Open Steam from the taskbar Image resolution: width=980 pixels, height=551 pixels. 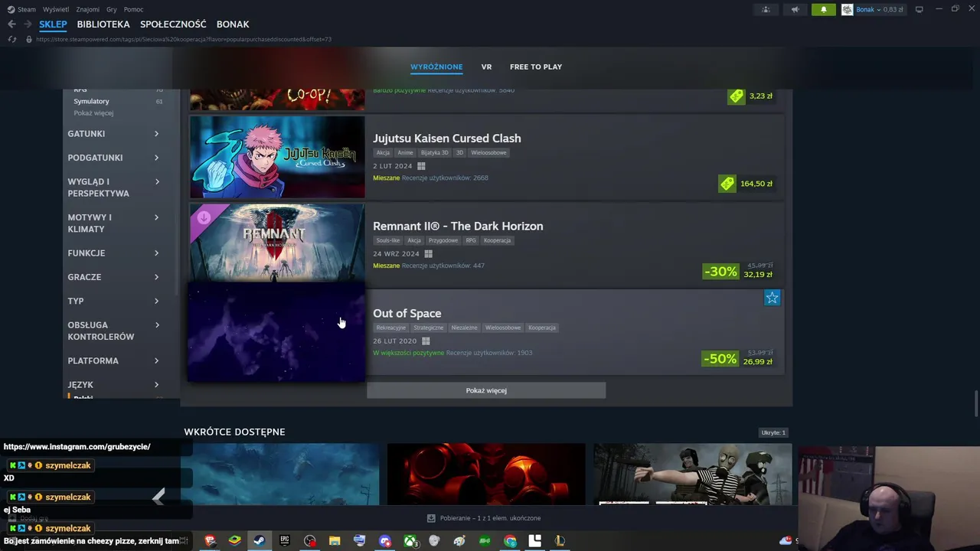(260, 541)
